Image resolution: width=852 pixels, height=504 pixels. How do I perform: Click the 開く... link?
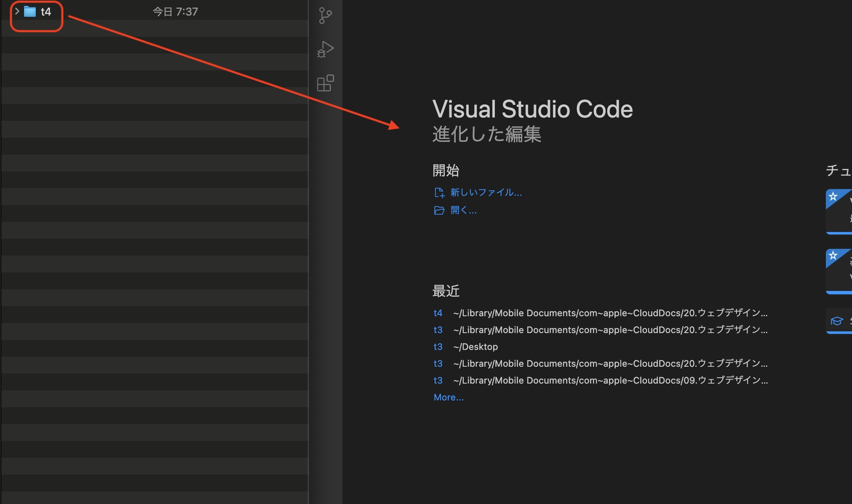[x=464, y=210]
